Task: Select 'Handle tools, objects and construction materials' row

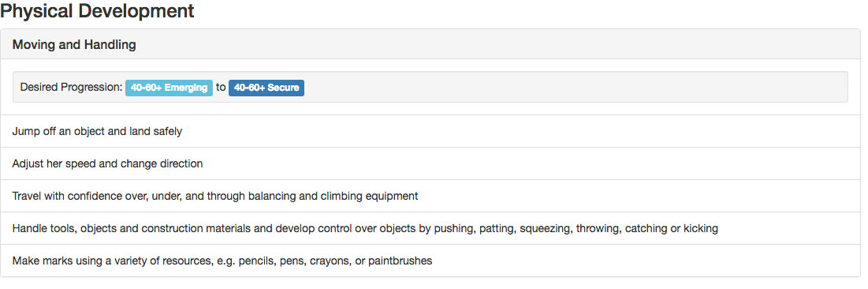Action: coord(430,228)
